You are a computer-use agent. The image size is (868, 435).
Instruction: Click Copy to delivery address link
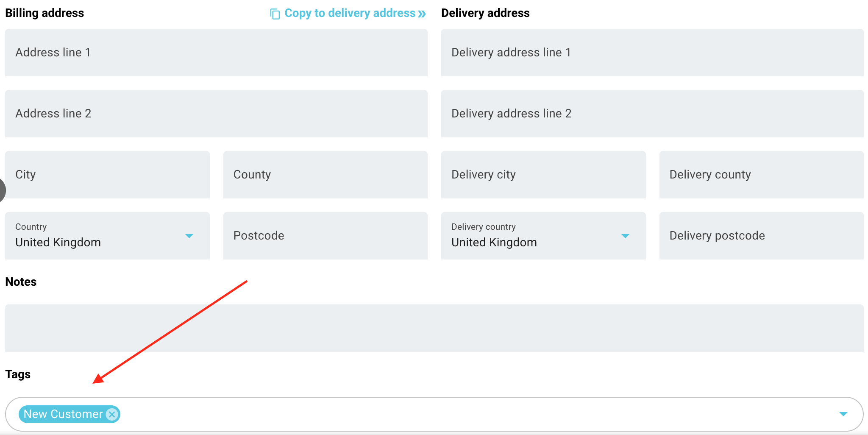tap(350, 13)
